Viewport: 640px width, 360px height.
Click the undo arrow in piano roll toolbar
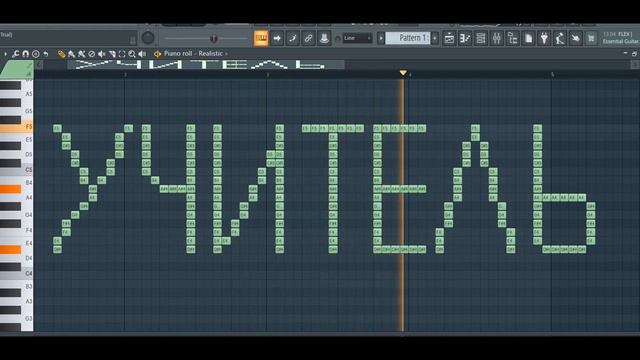(46, 54)
